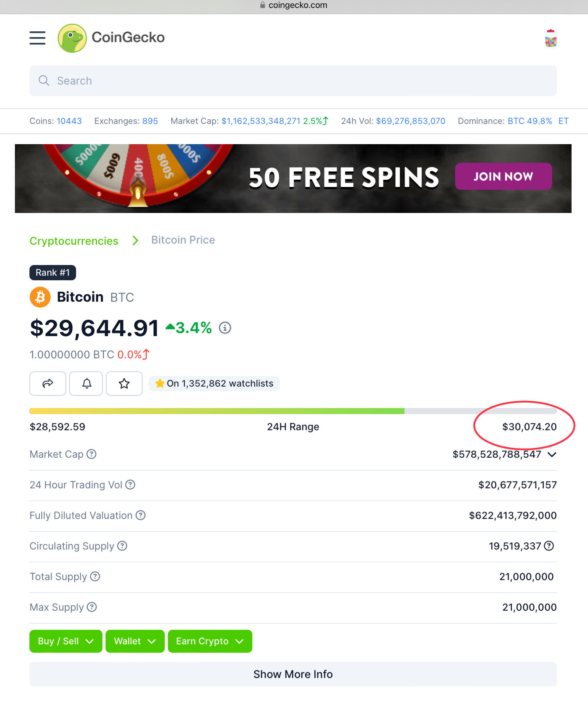Click the Exchanges 895 link
588x702 pixels.
pos(150,121)
